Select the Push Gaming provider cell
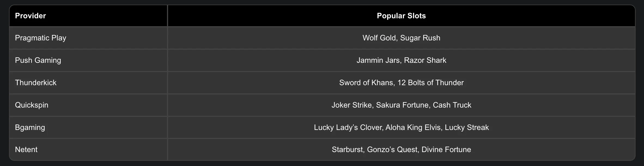Image resolution: width=644 pixels, height=166 pixels. 38,60
